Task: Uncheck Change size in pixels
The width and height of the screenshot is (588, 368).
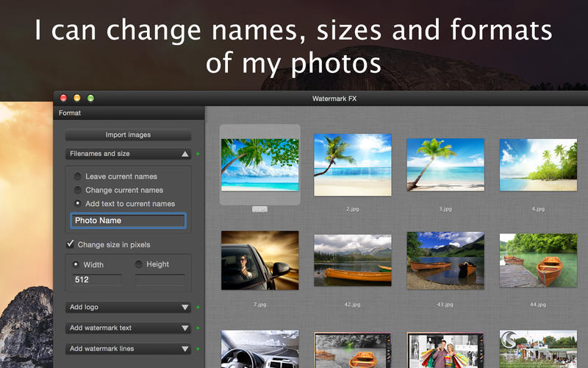Action: click(70, 244)
